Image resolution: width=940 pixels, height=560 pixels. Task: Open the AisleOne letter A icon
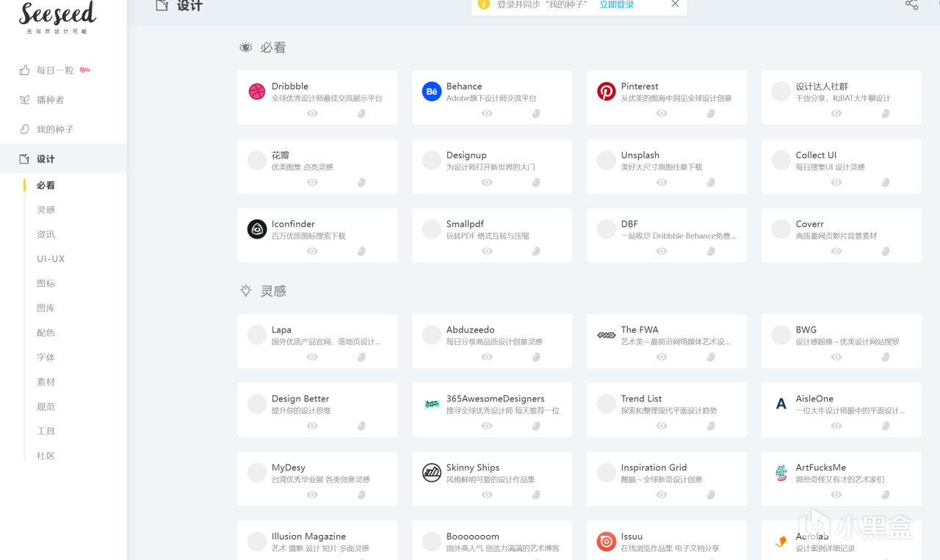click(781, 404)
